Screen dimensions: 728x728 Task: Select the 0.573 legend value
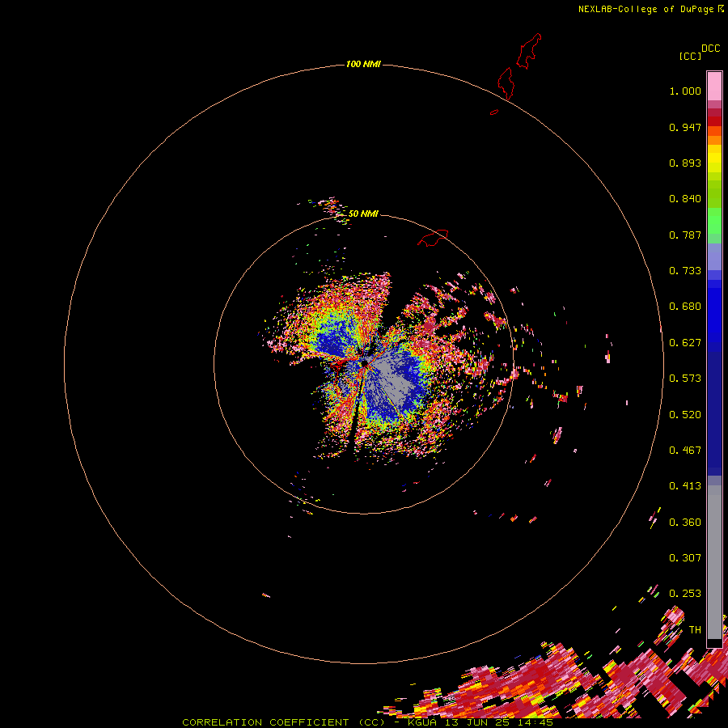685,379
